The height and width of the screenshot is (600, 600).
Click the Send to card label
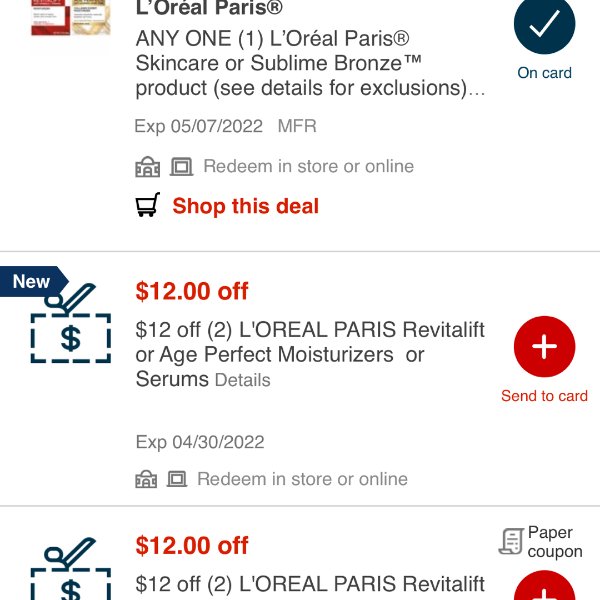(544, 396)
